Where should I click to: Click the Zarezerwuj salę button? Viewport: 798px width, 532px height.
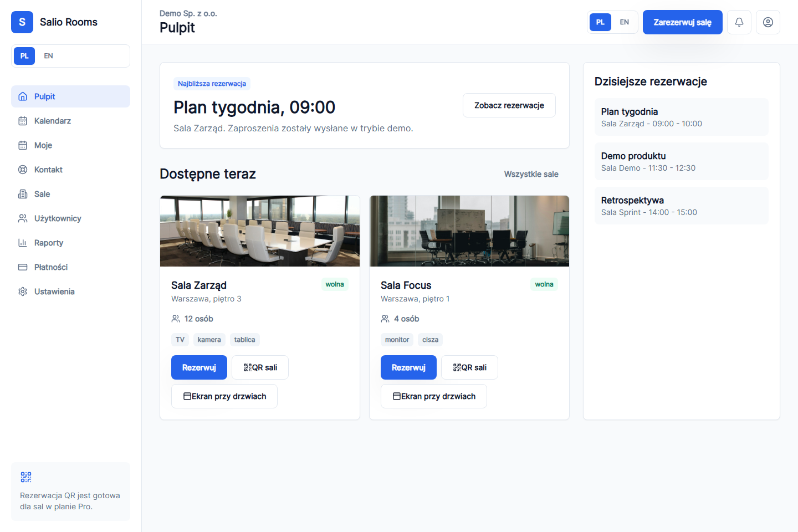click(x=682, y=22)
